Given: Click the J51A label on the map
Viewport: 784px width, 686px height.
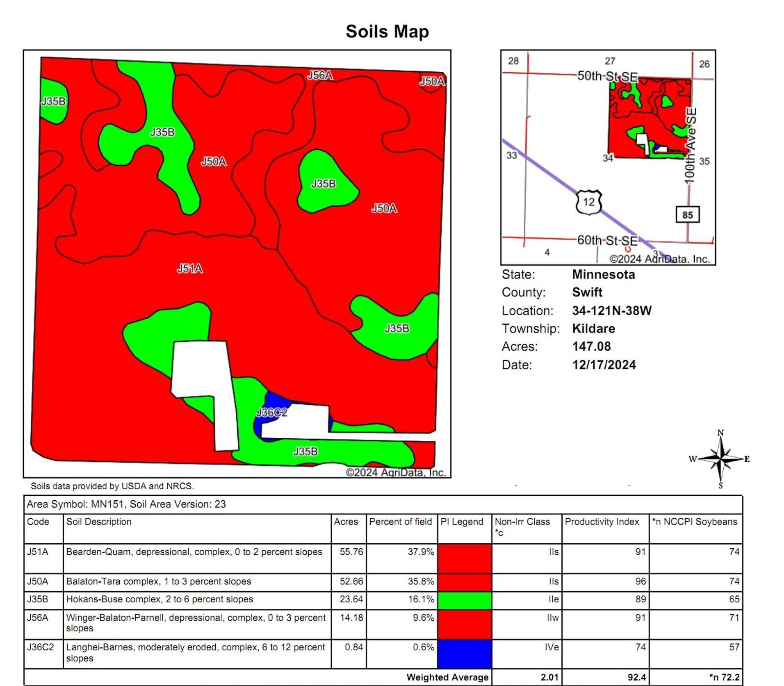Looking at the screenshot, I should [x=189, y=269].
